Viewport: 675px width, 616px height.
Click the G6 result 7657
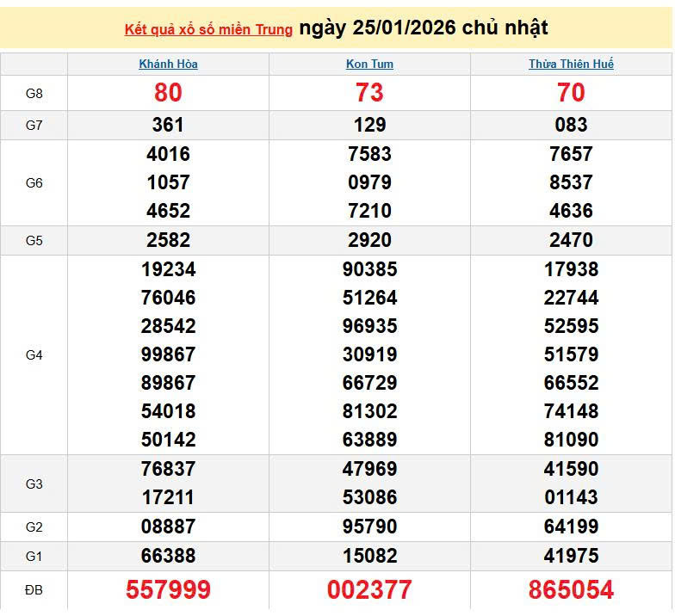click(571, 154)
